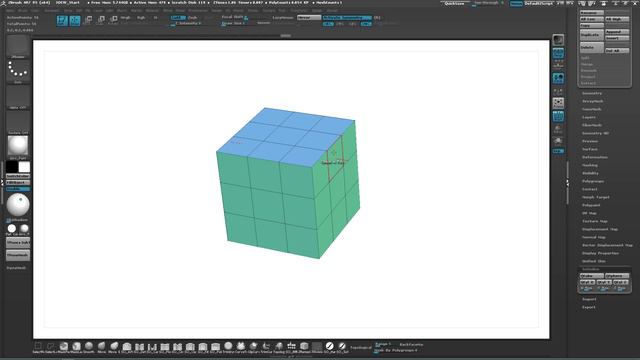The width and height of the screenshot is (640, 360).
Task: Switch to Move transform mode
Action: [x=87, y=20]
